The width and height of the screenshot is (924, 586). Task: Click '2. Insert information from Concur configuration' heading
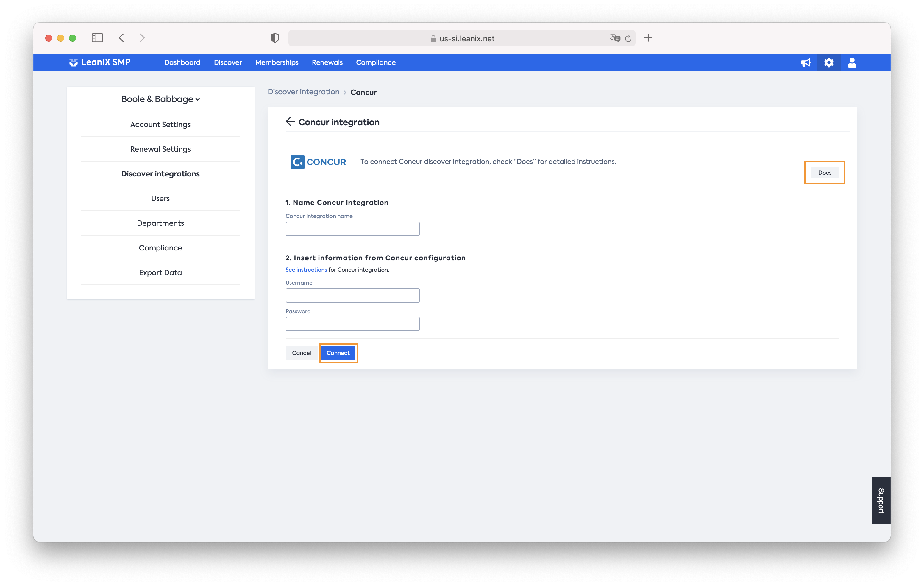(x=375, y=258)
